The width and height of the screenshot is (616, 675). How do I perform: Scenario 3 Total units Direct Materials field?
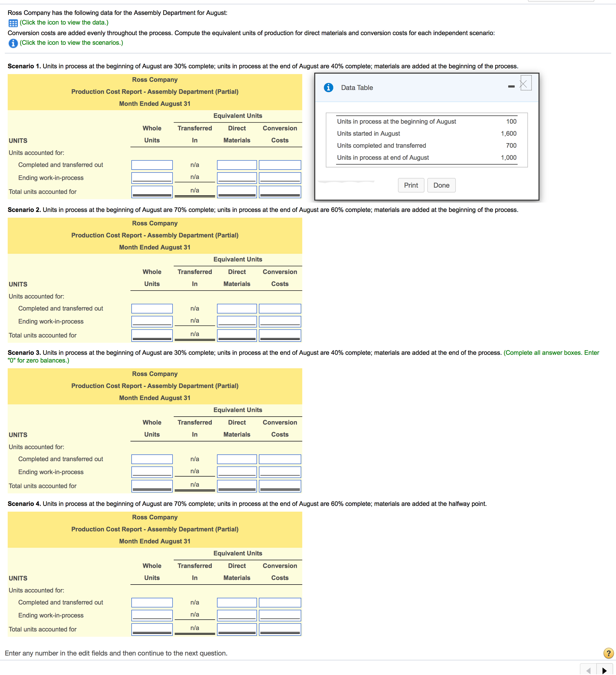(x=237, y=486)
